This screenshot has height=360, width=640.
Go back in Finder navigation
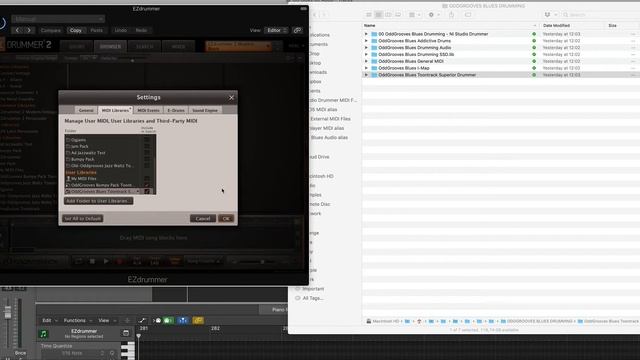tap(315, 15)
